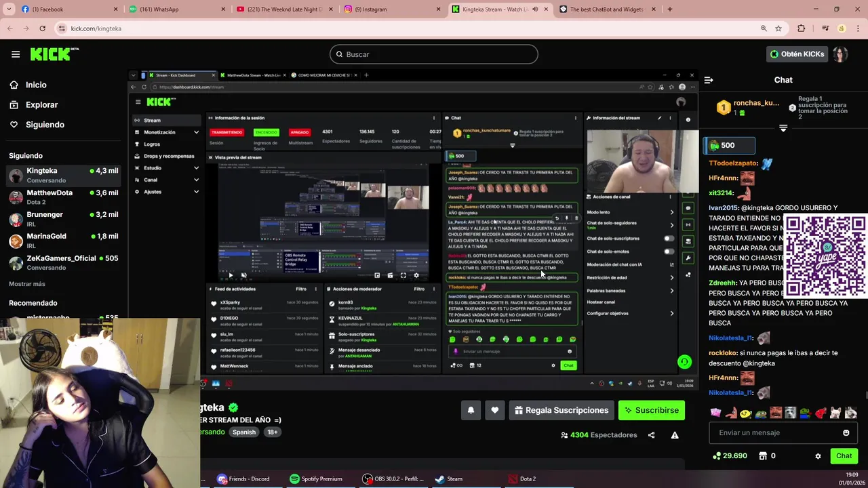Open emoji picker in message box
The height and width of the screenshot is (488, 868).
(x=846, y=432)
